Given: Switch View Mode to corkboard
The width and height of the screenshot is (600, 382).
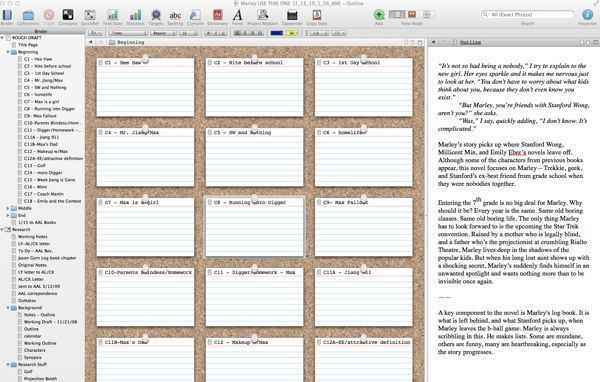Looking at the screenshot, I should pyautogui.click(x=412, y=15).
